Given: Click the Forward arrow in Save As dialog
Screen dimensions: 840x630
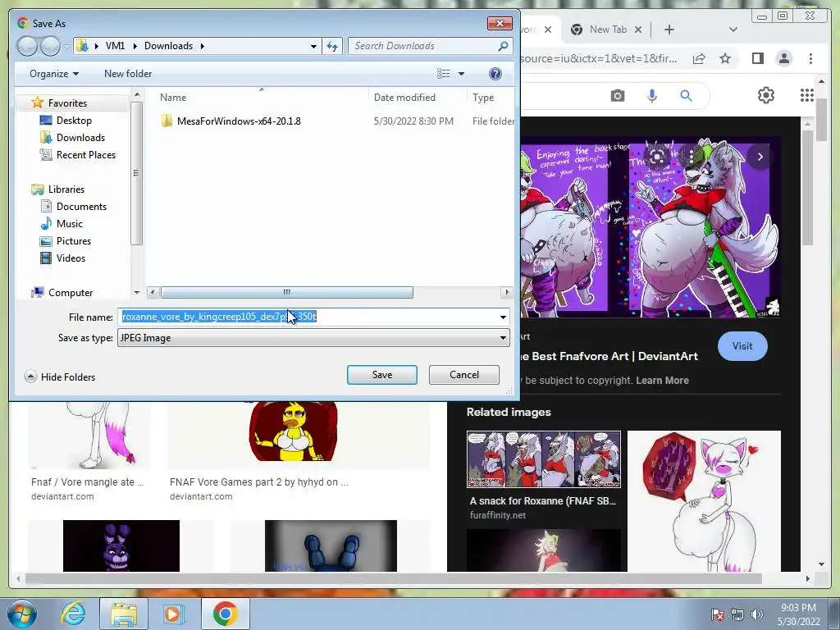Looking at the screenshot, I should pyautogui.click(x=50, y=46).
